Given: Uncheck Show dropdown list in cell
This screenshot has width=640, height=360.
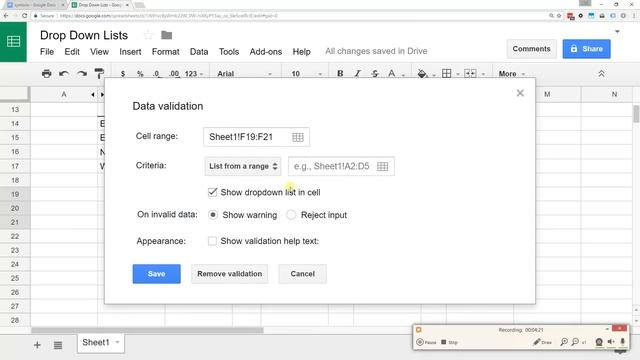Looking at the screenshot, I should pyautogui.click(x=212, y=192).
